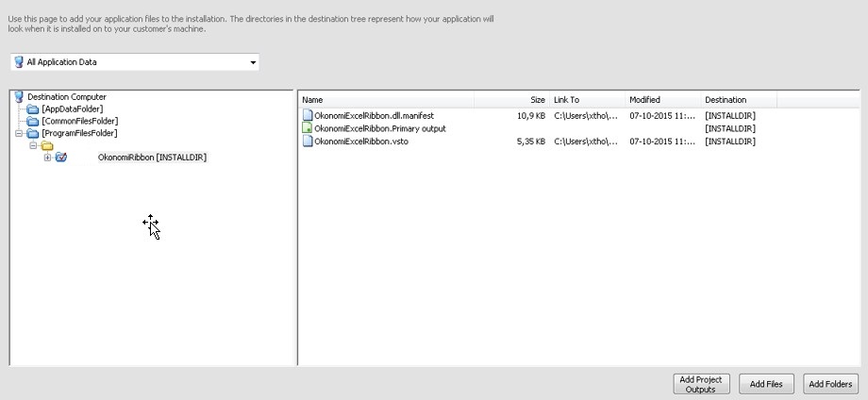The image size is (868, 400).
Task: Click computer icon in All Application Data combo
Action: [19, 62]
